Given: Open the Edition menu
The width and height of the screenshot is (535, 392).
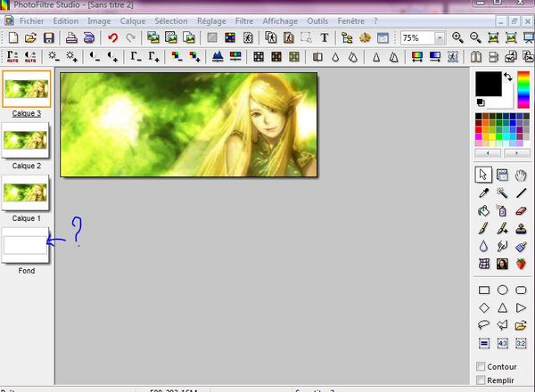Looking at the screenshot, I should pos(65,21).
